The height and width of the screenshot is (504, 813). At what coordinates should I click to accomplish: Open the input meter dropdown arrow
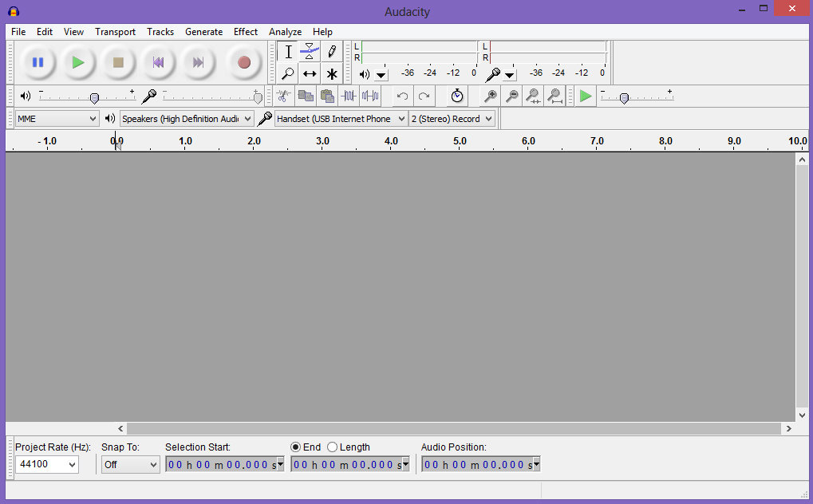[510, 76]
